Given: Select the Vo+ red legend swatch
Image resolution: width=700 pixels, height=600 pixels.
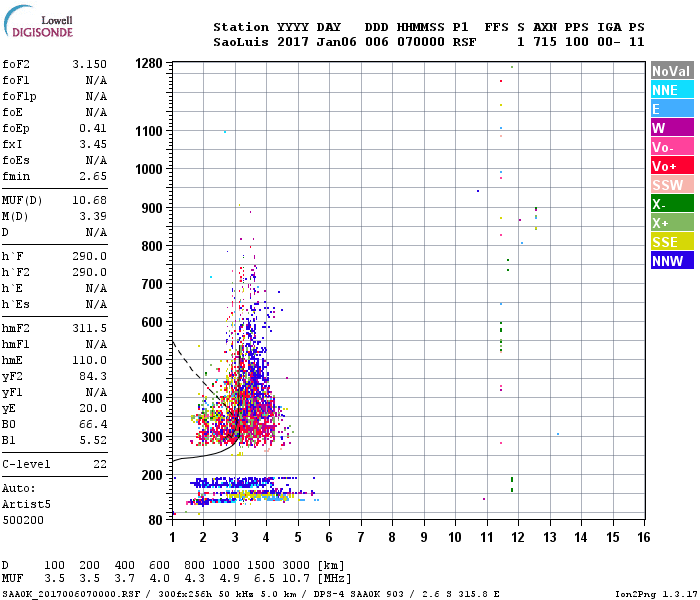Looking at the screenshot, I should point(672,166).
